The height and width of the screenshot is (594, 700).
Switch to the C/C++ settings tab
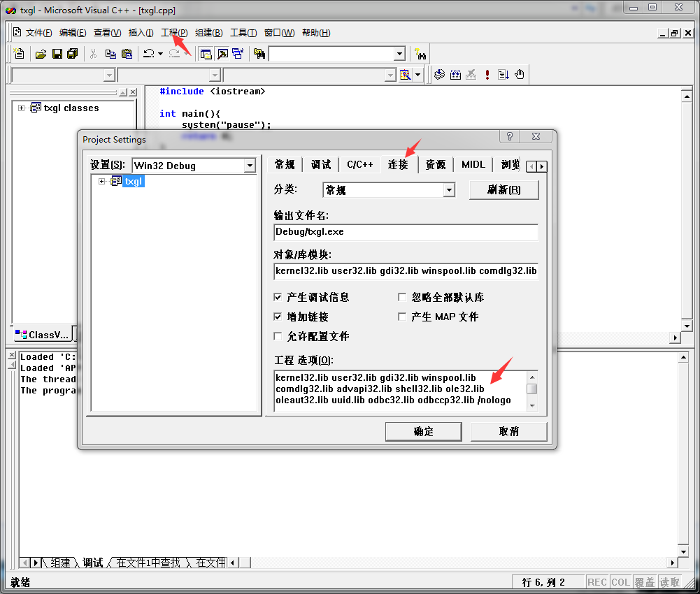[359, 164]
